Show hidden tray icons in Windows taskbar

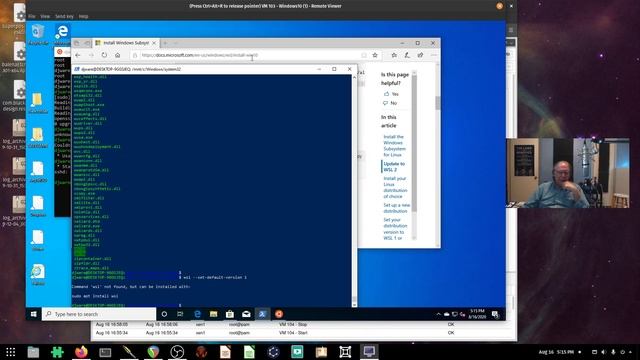438,314
